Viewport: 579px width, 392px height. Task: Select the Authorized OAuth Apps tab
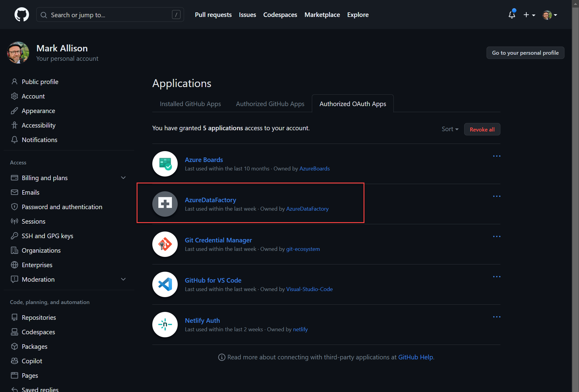point(353,104)
